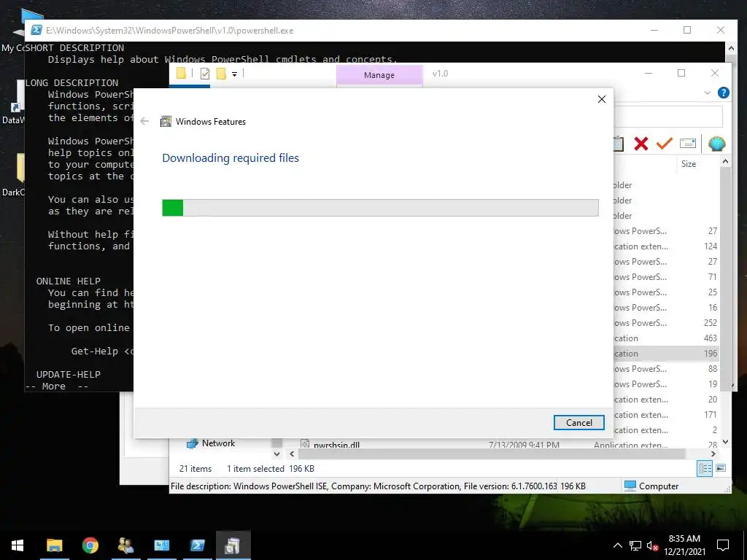
Task: Select the highlighted row sized 196
Action: (665, 354)
